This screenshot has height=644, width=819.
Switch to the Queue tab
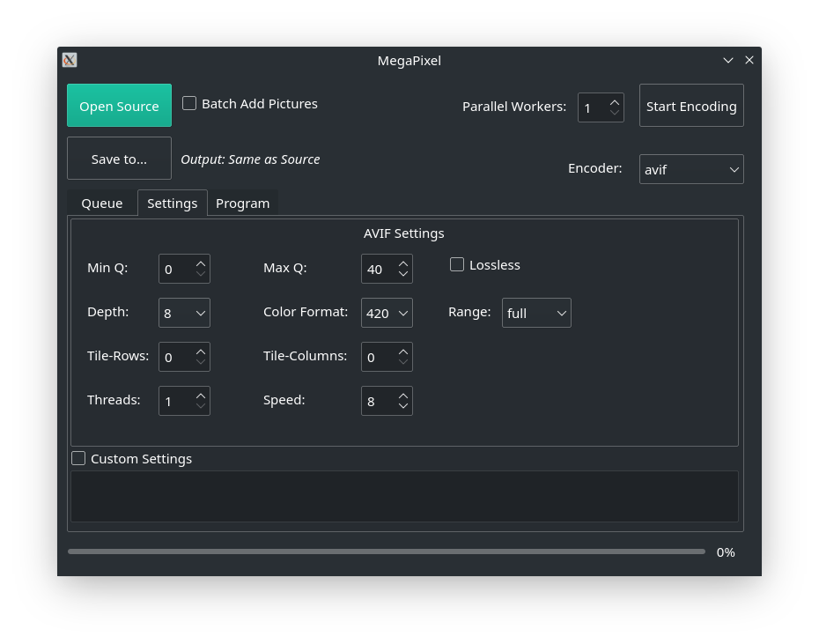click(x=102, y=204)
